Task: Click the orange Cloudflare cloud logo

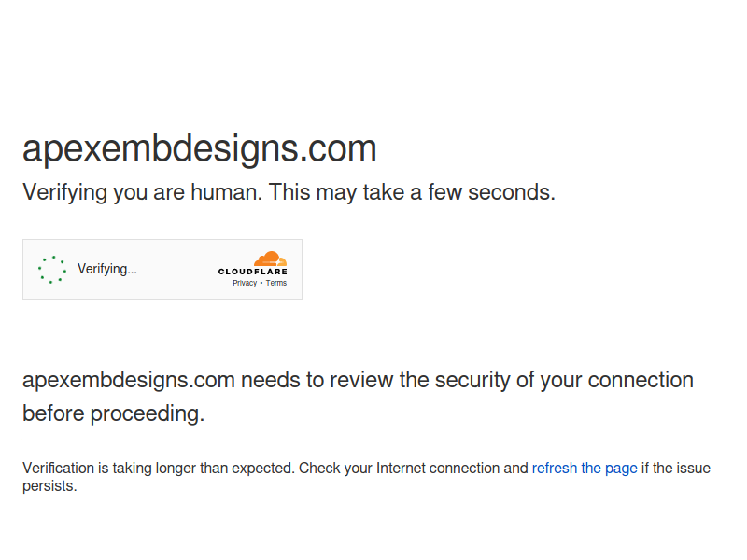Action: 270,259
